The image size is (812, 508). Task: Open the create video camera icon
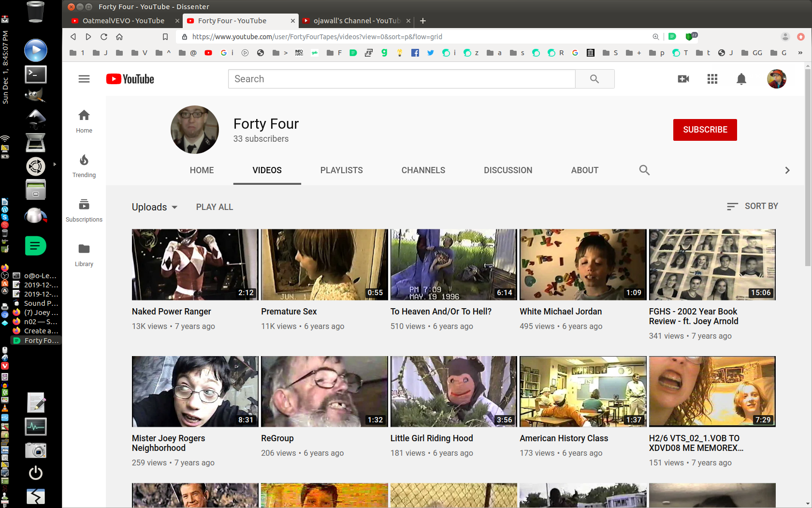[683, 79]
